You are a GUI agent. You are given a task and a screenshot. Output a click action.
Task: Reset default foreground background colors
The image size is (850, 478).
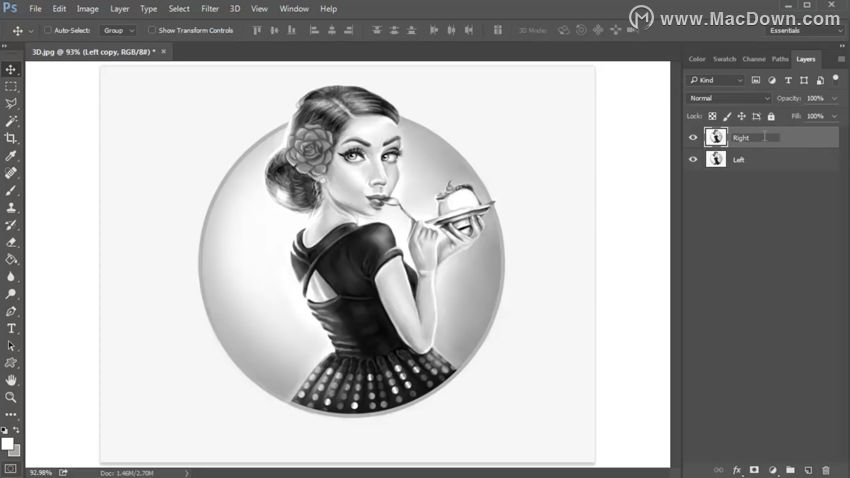(4, 430)
